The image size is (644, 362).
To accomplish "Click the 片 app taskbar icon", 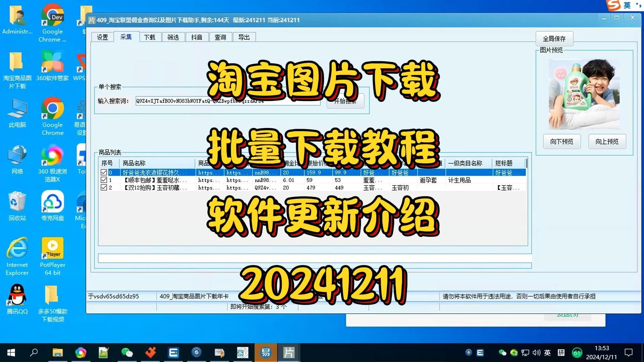I will (x=288, y=353).
